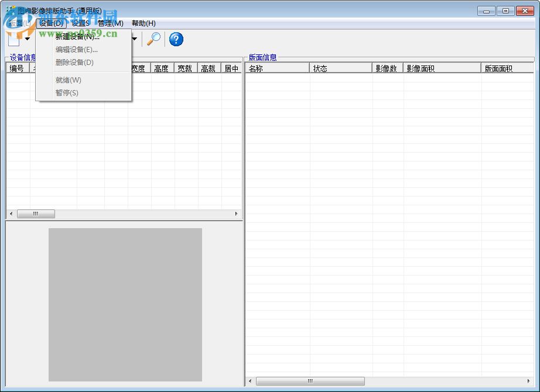Sort by 状态 column in 版面信息
Viewport: 540px width, 392px height.
(x=341, y=68)
